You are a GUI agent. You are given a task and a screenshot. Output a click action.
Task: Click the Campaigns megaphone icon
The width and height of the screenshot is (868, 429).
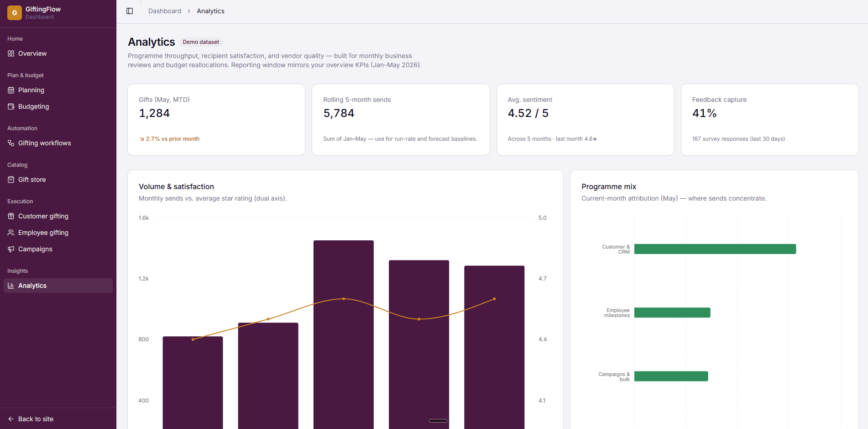tap(11, 249)
